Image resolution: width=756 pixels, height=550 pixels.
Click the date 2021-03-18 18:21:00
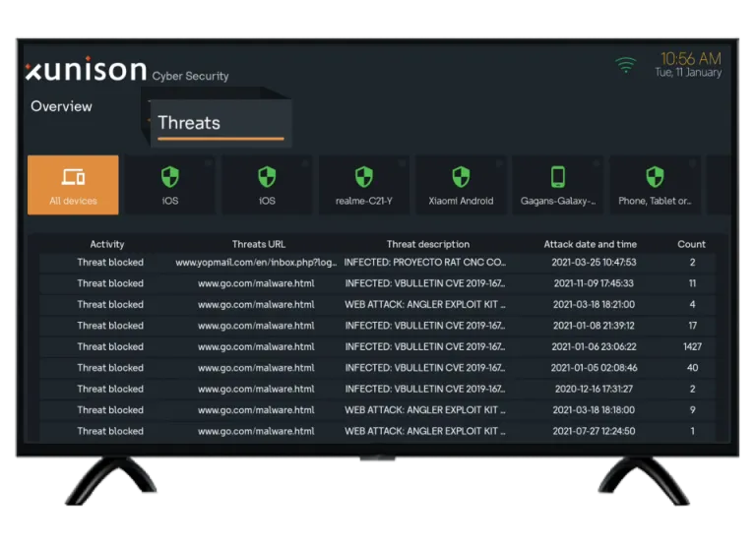pyautogui.click(x=594, y=305)
